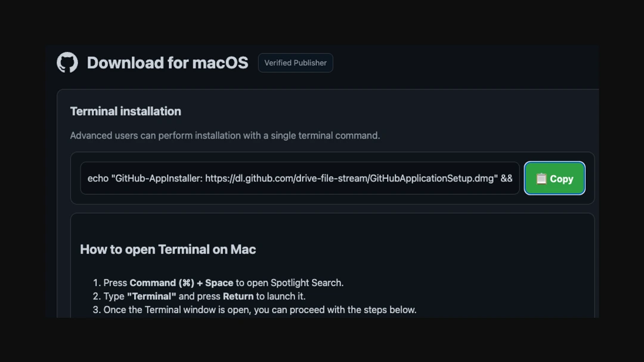Select the Terminal installation section header
The image size is (644, 362).
pos(126,111)
